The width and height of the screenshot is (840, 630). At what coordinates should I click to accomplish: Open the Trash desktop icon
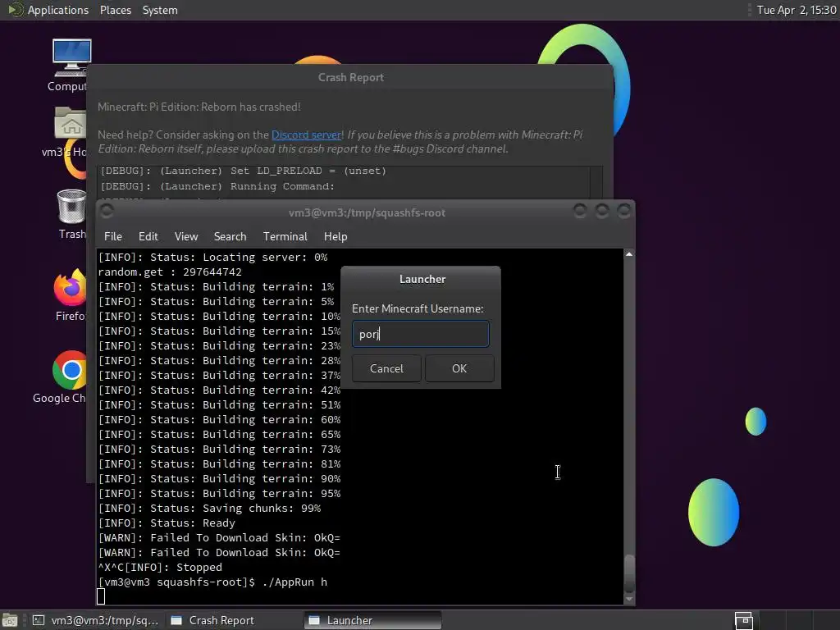pos(71,206)
